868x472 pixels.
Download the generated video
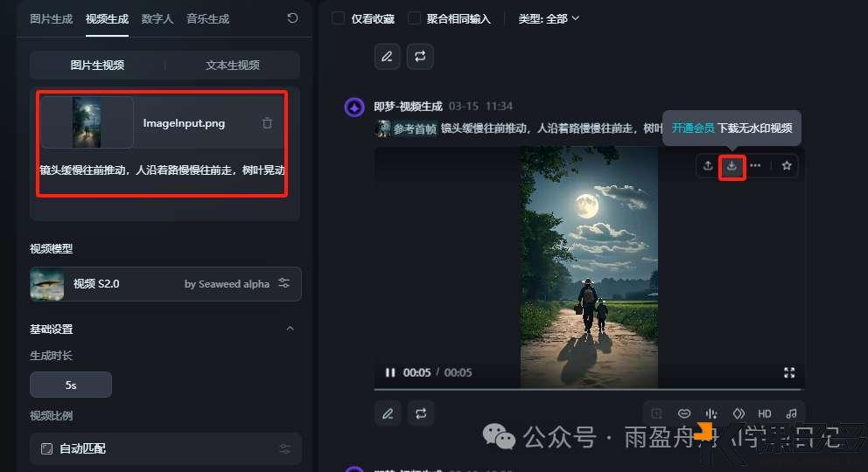(731, 166)
